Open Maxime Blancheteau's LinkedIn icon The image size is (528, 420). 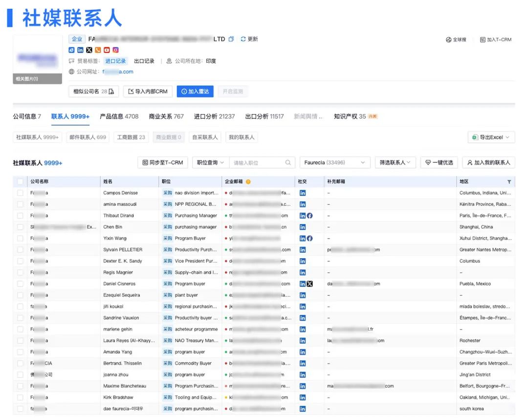303,386
